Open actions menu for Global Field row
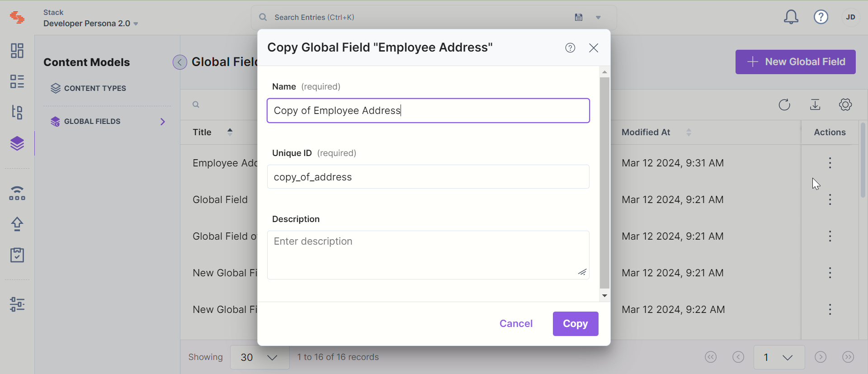The width and height of the screenshot is (868, 374). point(830,199)
